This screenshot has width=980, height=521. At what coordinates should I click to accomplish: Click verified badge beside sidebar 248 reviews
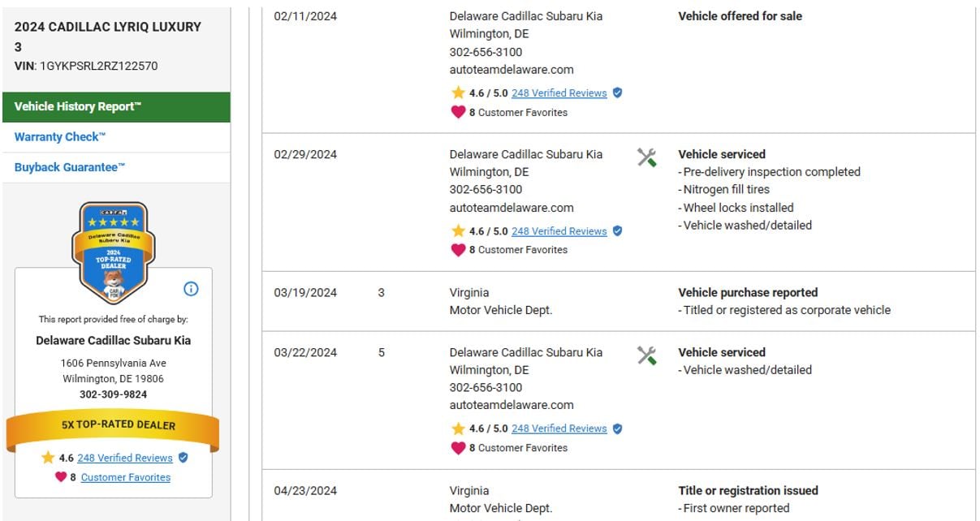coord(183,458)
